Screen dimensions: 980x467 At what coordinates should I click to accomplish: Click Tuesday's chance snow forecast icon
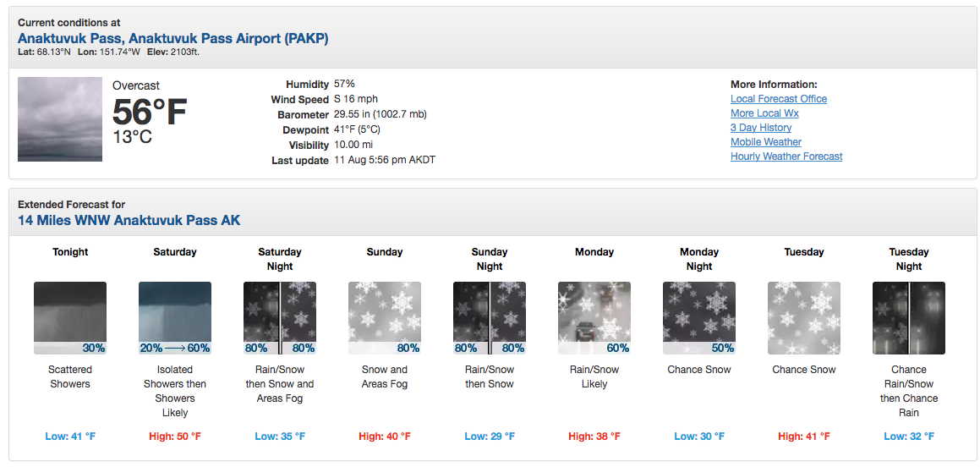pos(804,317)
